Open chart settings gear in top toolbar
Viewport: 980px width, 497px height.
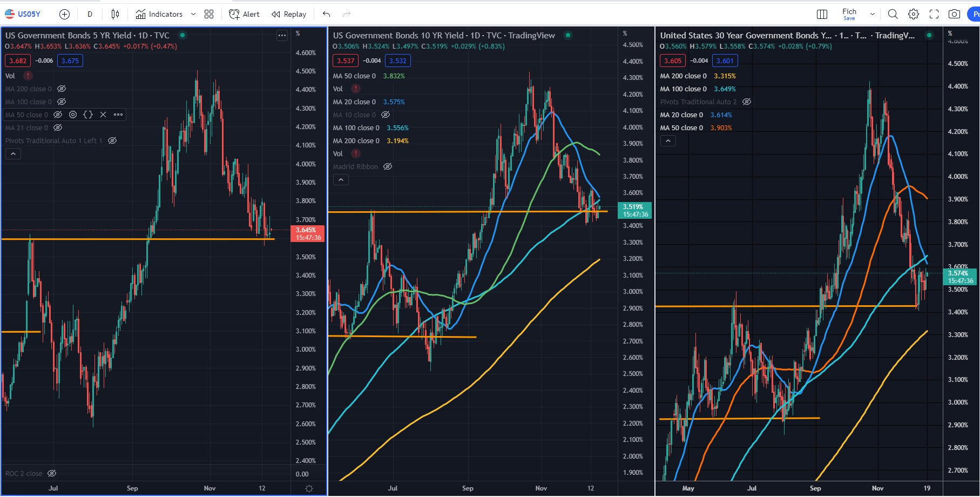point(914,14)
